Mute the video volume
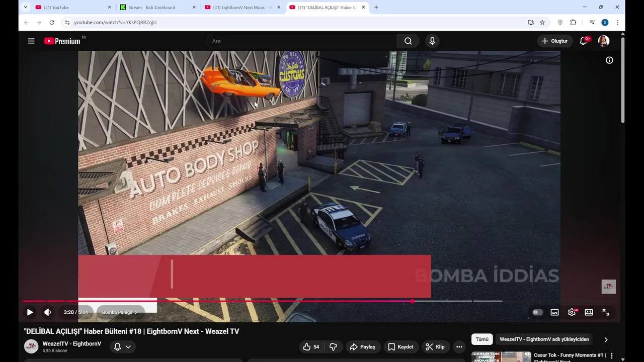644x362 pixels. [x=47, y=312]
